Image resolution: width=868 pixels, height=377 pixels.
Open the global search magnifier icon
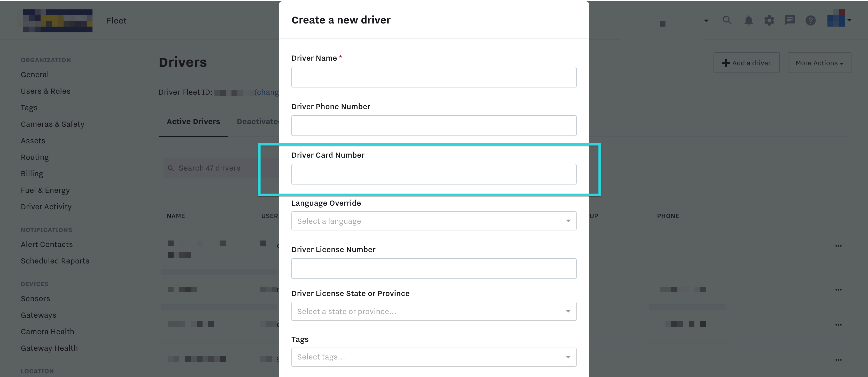(727, 20)
